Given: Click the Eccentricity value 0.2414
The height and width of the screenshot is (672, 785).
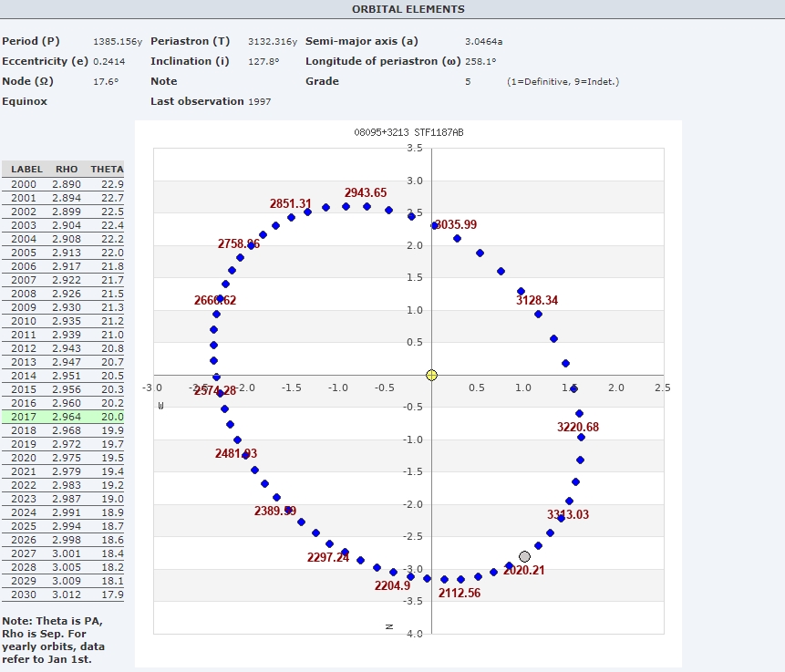Looking at the screenshot, I should (109, 62).
